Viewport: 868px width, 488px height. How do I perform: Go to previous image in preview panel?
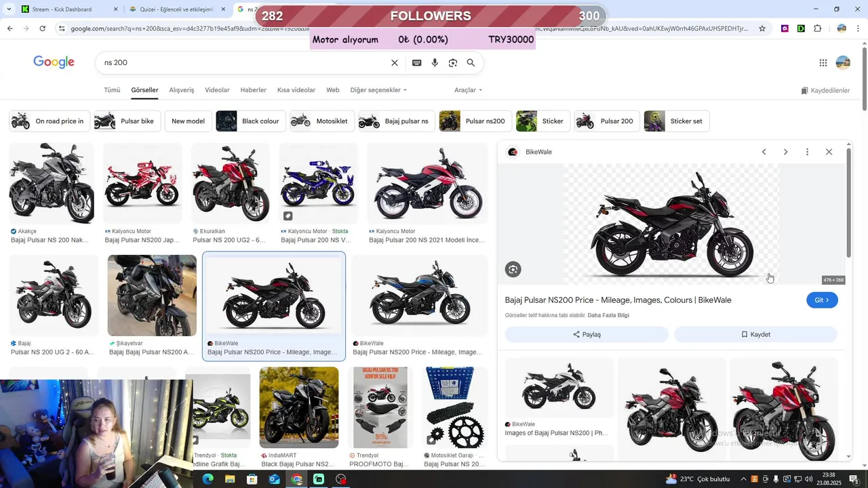764,152
